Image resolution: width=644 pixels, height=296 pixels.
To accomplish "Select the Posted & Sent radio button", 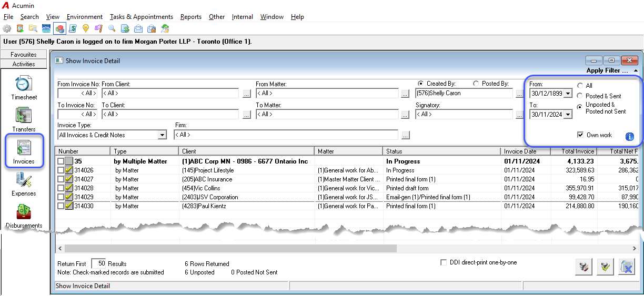I will click(580, 96).
